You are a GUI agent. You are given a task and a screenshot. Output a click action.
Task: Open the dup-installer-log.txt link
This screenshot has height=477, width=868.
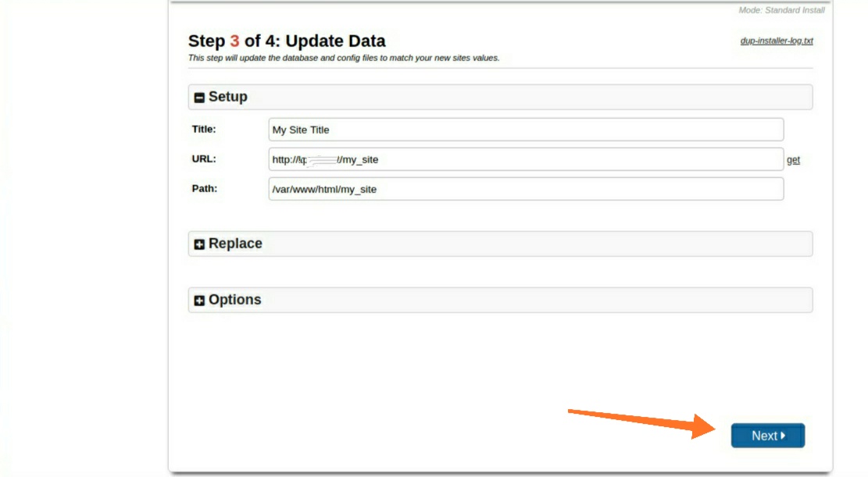click(776, 41)
